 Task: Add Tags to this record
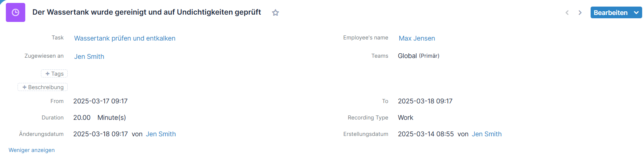(54, 73)
